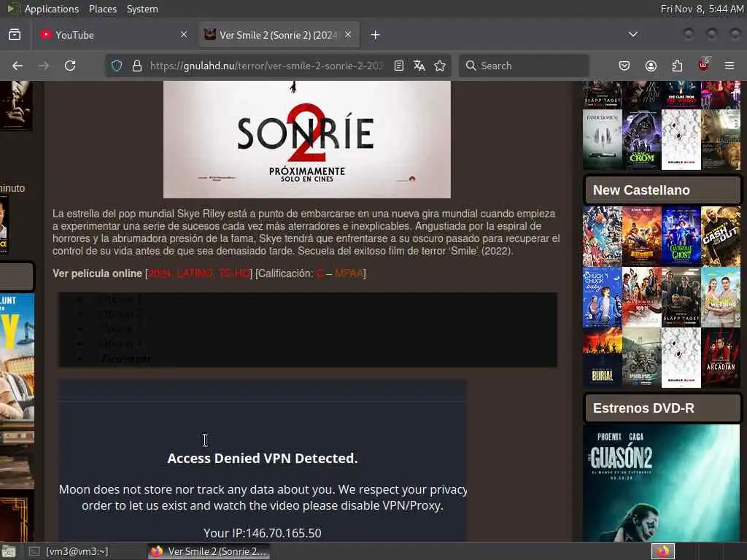The image size is (747, 560).
Task: Open the Arcadian movie poster
Action: 720,357
